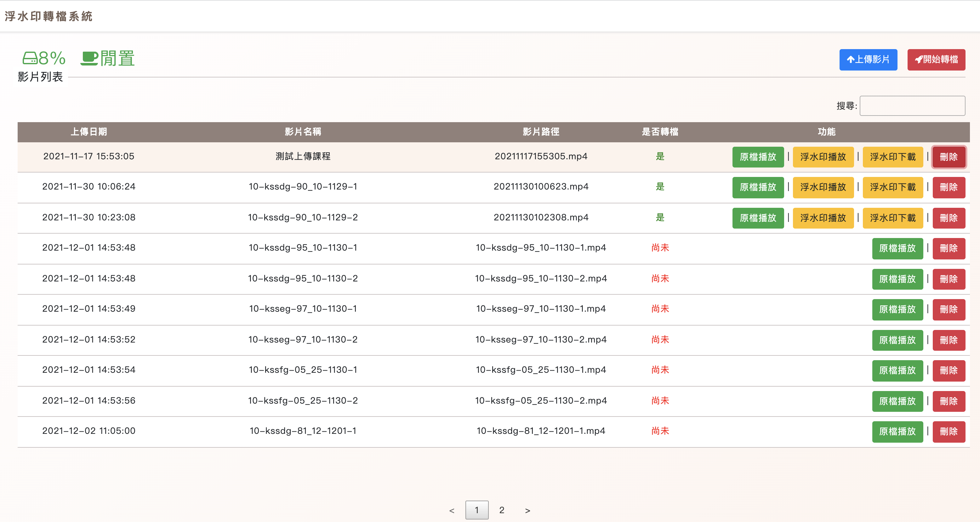Go to pagination page 2
The height and width of the screenshot is (522, 980).
[502, 510]
